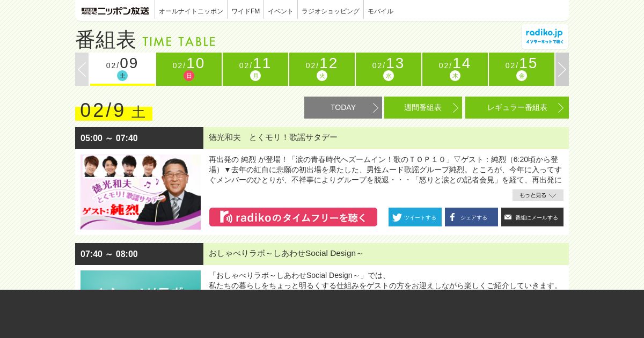Open ワイドFM menu item
Image resolution: width=644 pixels, height=338 pixels.
tap(246, 11)
